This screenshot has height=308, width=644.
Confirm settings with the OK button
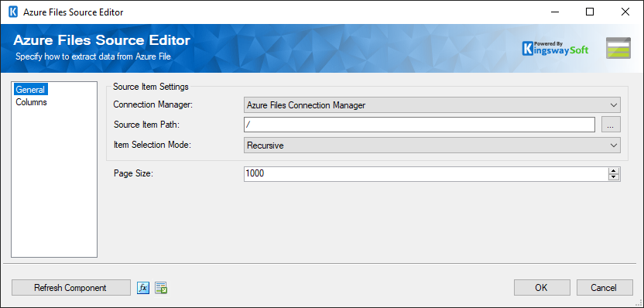pyautogui.click(x=542, y=288)
